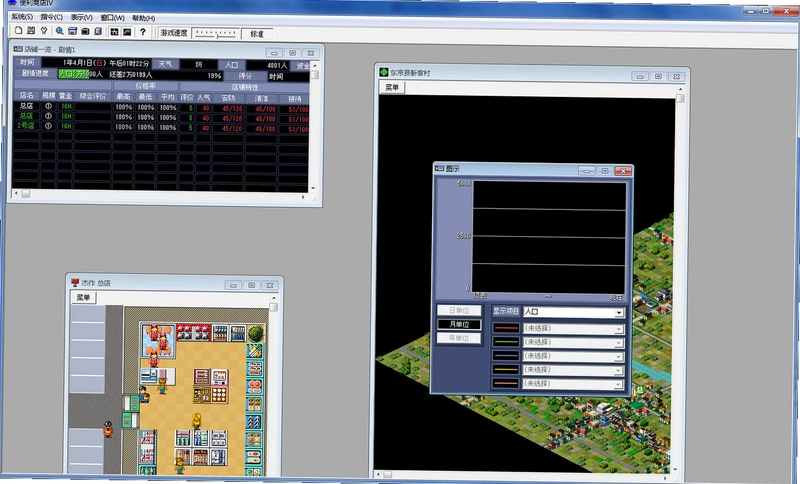Click 菜单 button in the store window
800x484 pixels.
pyautogui.click(x=83, y=297)
